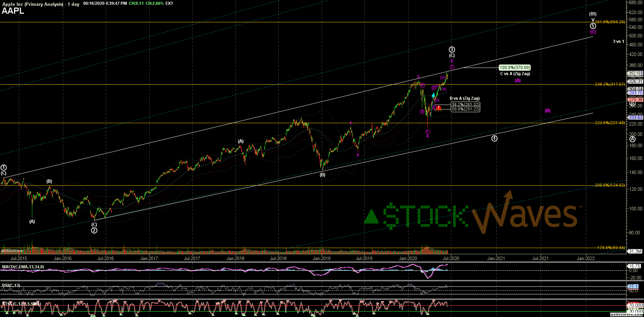Select the magenta 4 wave label

[x=427, y=136]
